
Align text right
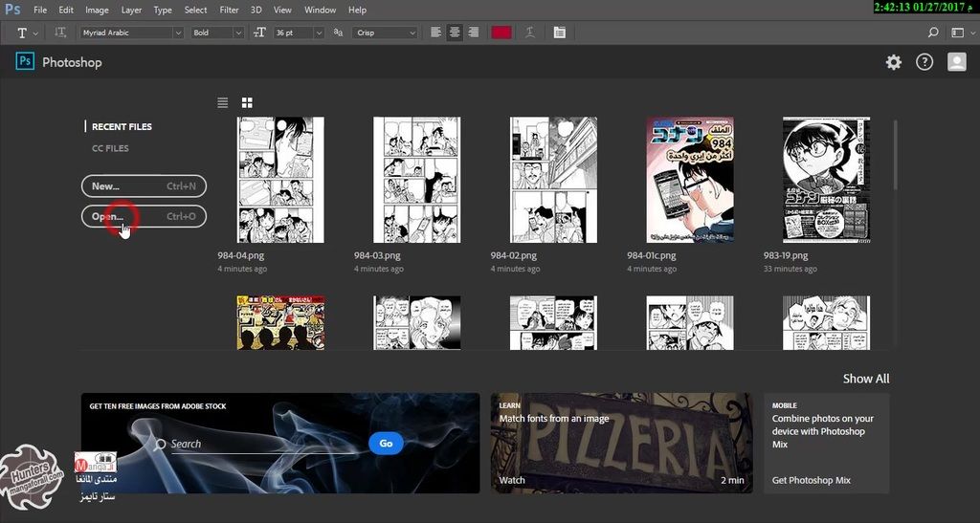pos(474,33)
